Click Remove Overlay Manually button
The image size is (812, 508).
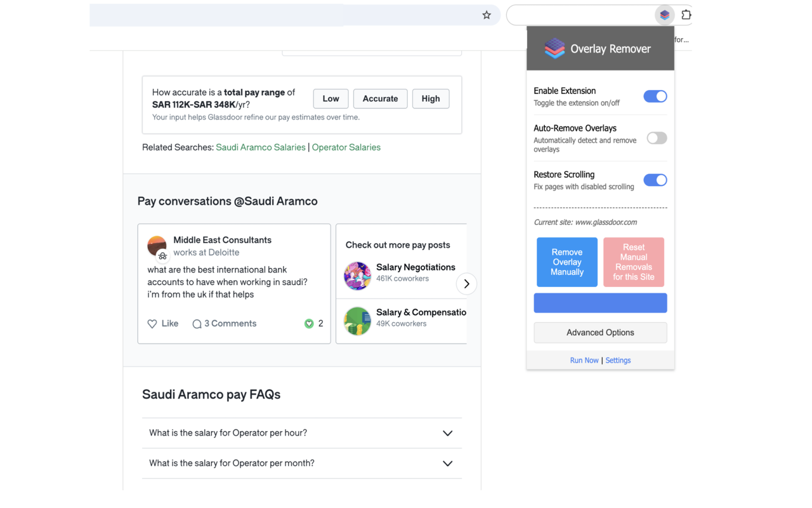(x=567, y=262)
